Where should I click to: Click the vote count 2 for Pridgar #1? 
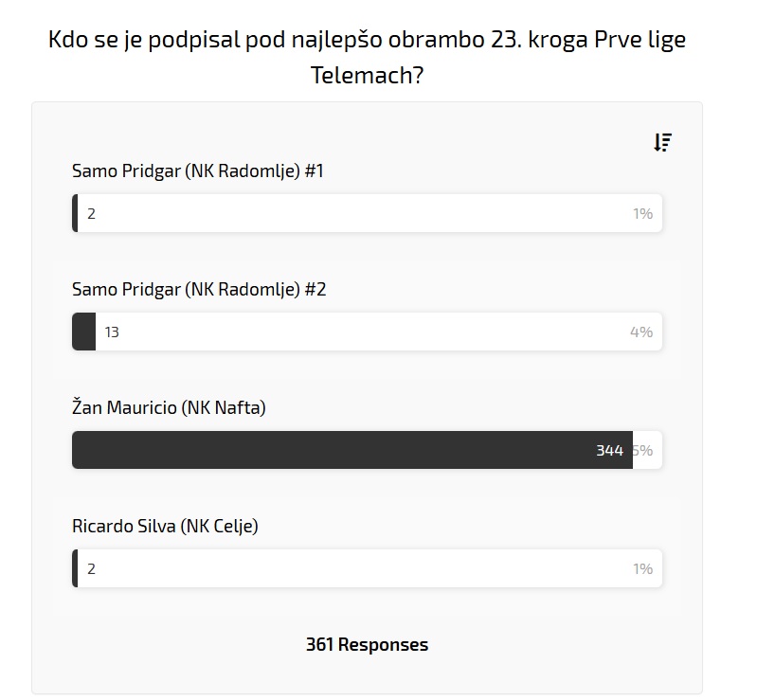coord(92,214)
